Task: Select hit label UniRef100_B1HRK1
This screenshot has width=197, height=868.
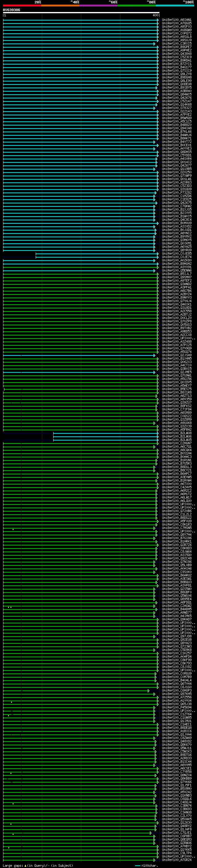Action: click(x=177, y=542)
